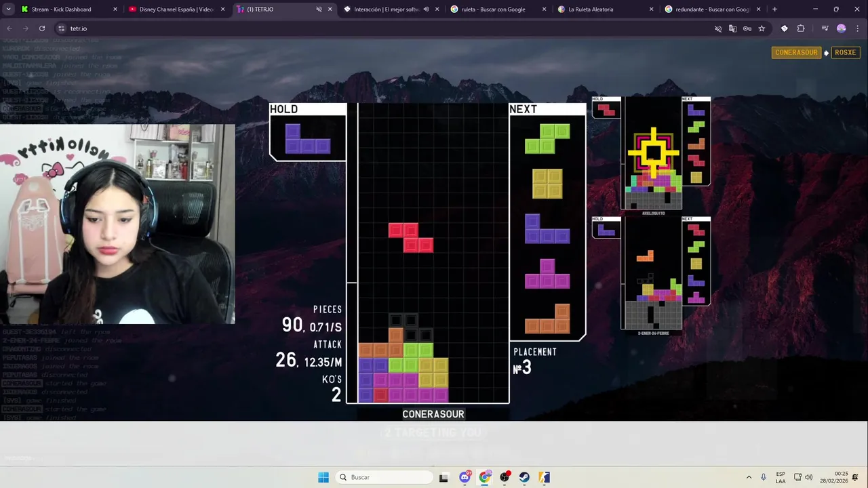Click the ROSXE player tag
The width and height of the screenshot is (868, 488).
click(x=845, y=52)
